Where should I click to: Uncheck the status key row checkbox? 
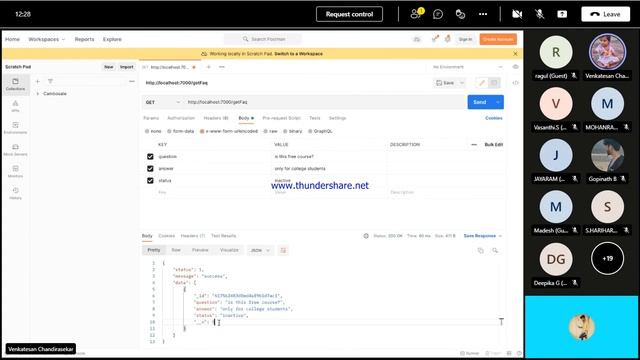tap(150, 180)
